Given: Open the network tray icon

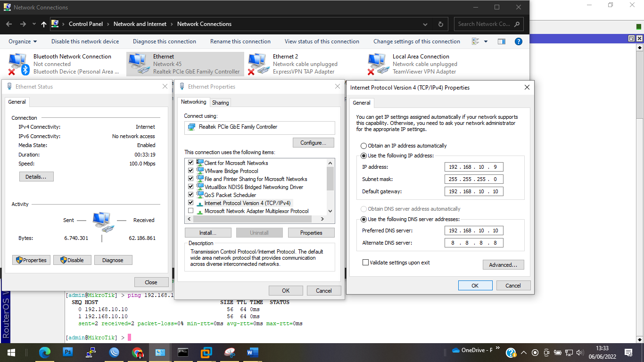Looking at the screenshot, I should [x=569, y=353].
